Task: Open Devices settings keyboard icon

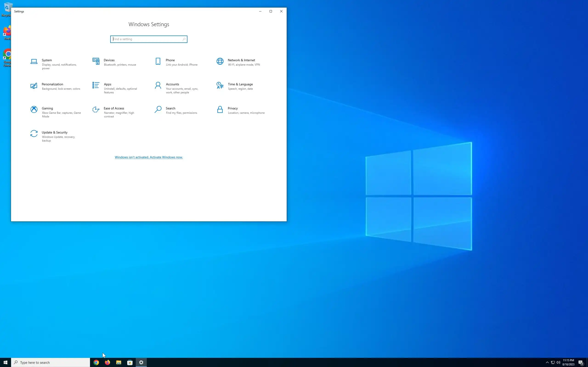Action: tap(96, 61)
